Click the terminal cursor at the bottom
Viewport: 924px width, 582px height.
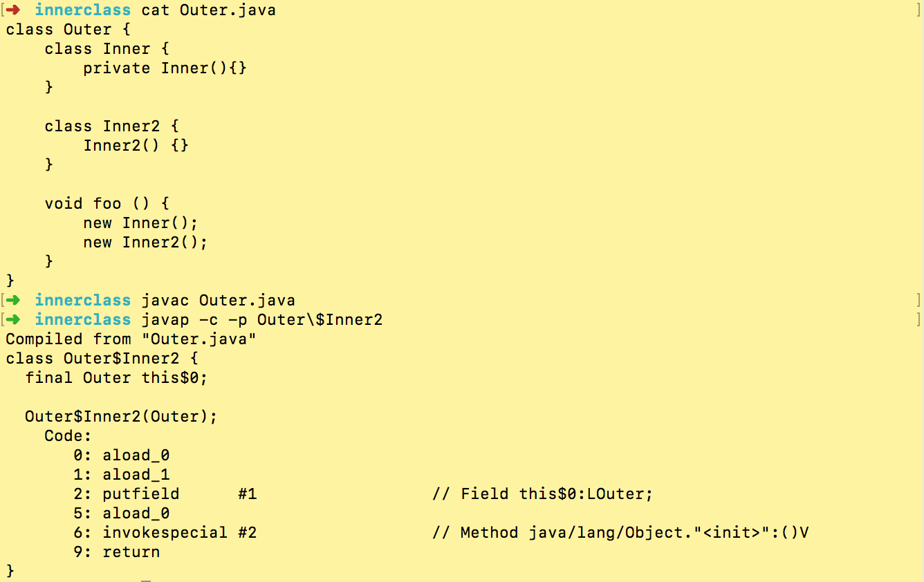pos(145,580)
